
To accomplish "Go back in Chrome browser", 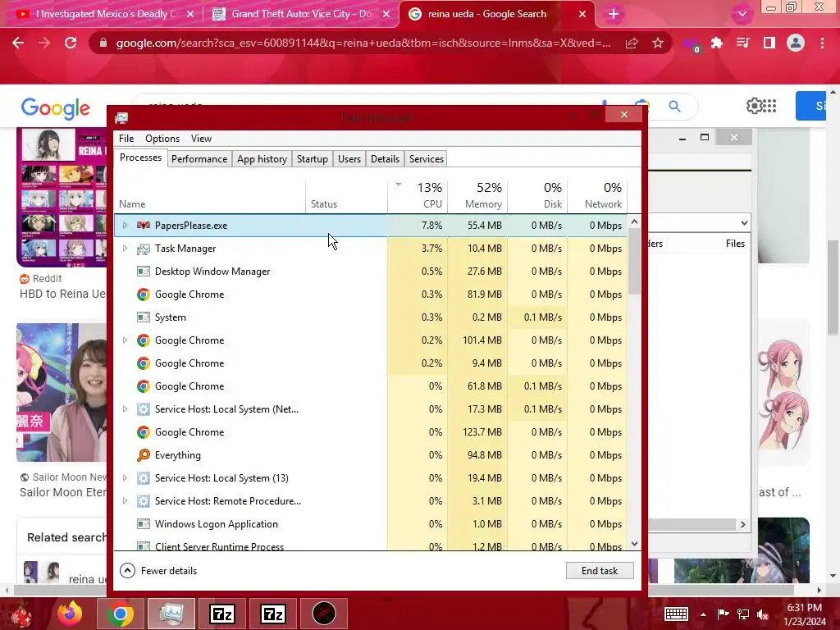I will 18,43.
